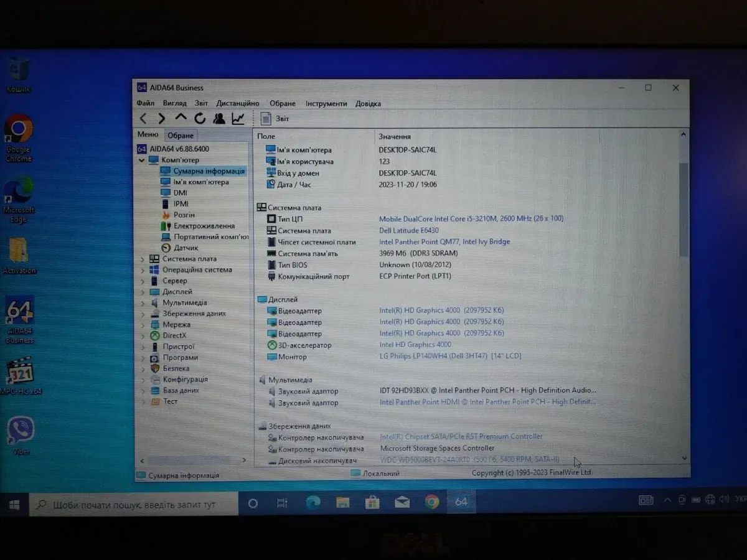This screenshot has height=560, width=747.
Task: Click the Intel Core i5-3210M CPU link
Action: (x=471, y=219)
